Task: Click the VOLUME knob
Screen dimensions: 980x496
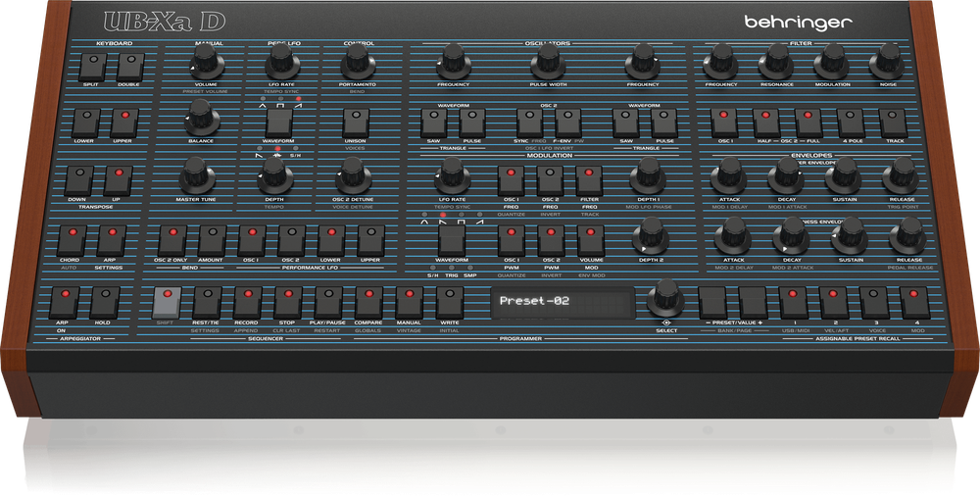Action: (x=207, y=62)
